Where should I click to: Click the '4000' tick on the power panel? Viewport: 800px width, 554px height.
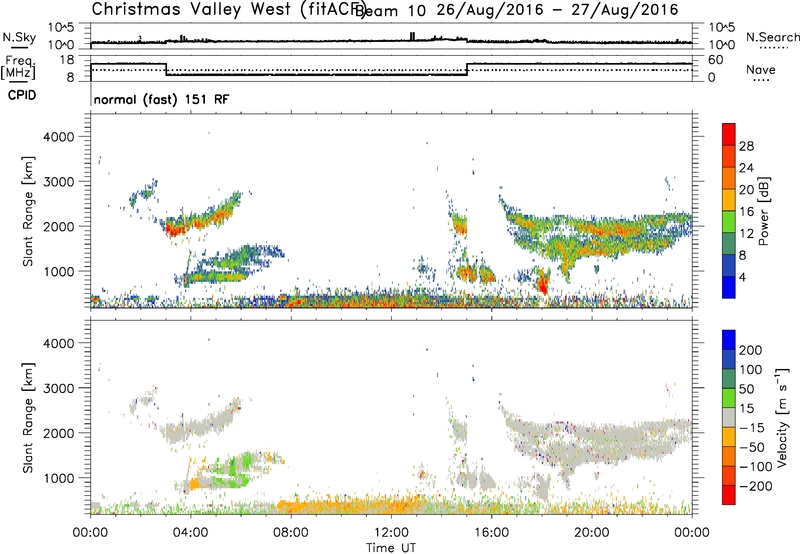click(59, 137)
